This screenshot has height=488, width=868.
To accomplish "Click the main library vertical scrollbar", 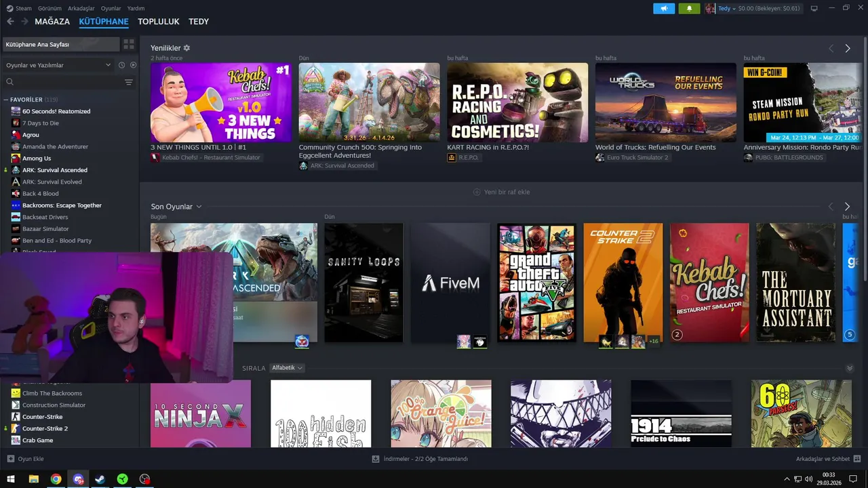I will [865, 159].
